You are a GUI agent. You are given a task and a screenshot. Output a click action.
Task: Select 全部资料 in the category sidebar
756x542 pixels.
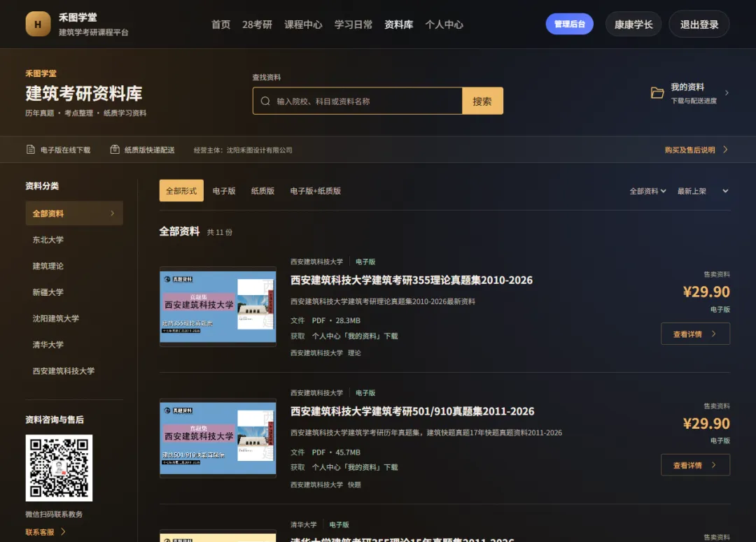pos(74,213)
